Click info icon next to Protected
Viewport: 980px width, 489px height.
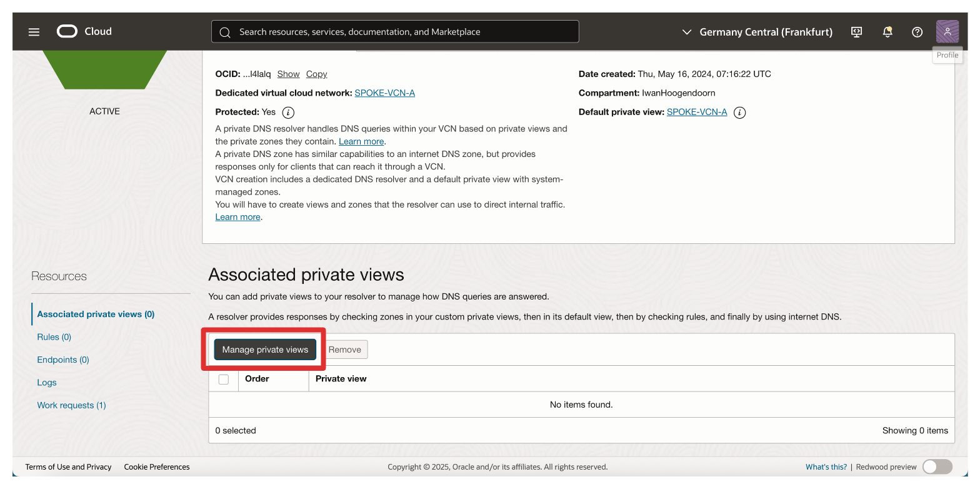[x=287, y=113]
